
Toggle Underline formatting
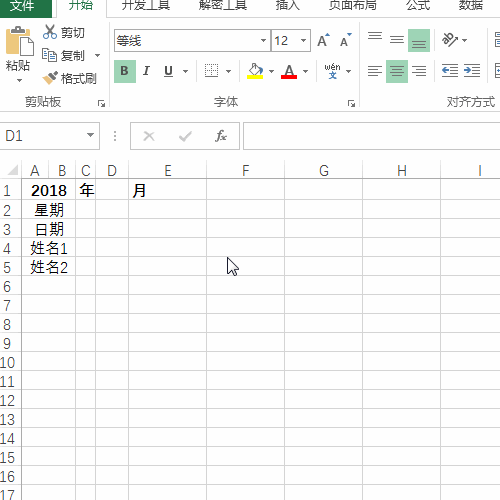click(168, 71)
